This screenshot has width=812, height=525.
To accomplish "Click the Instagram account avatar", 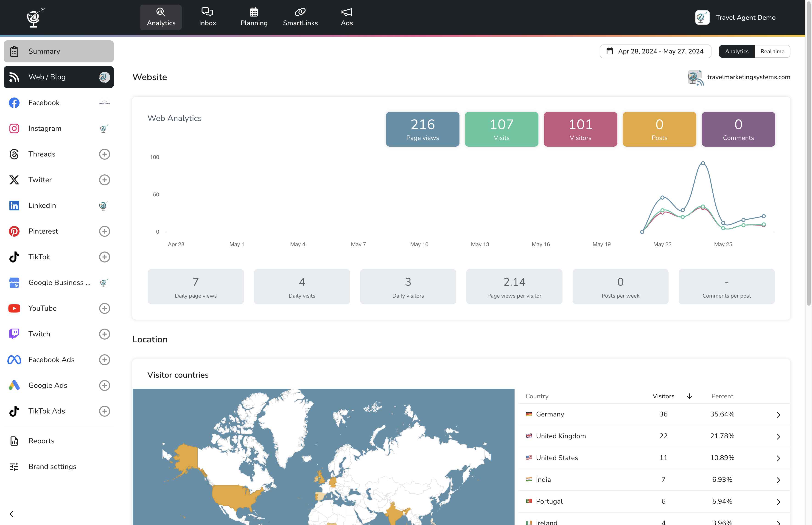I will (104, 128).
